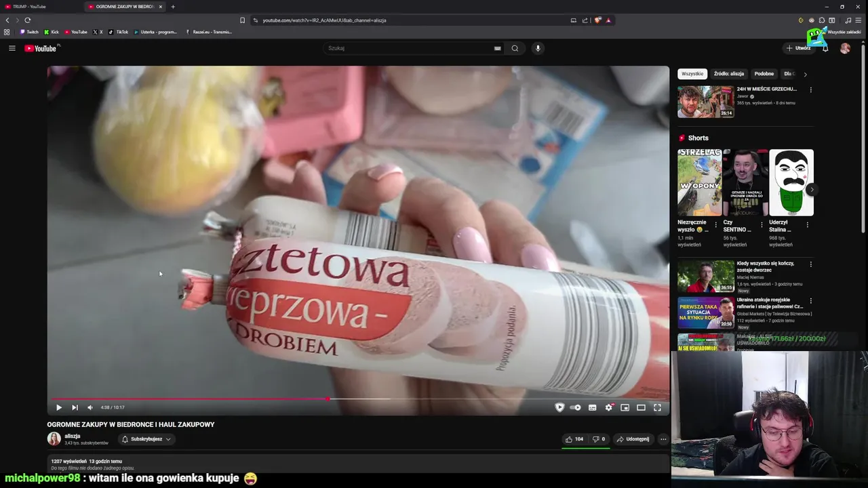Expand the Subskrybujesz notification dropdown
868x488 pixels.
(146, 439)
